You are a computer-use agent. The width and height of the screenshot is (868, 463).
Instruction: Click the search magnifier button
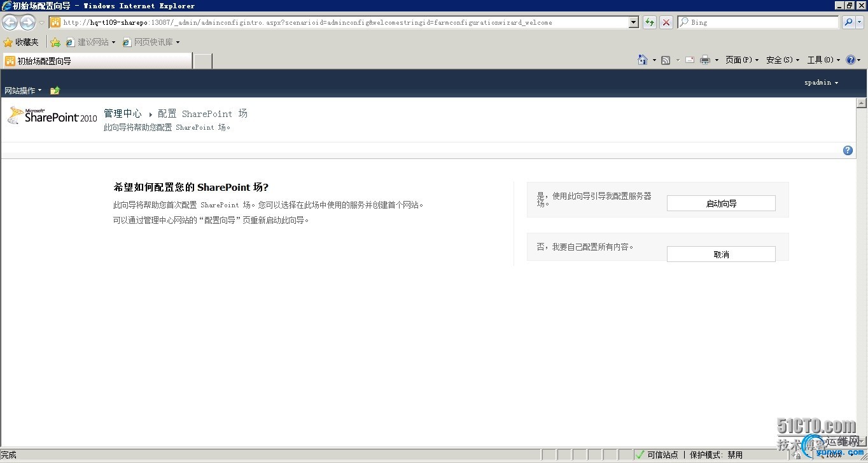pos(848,22)
